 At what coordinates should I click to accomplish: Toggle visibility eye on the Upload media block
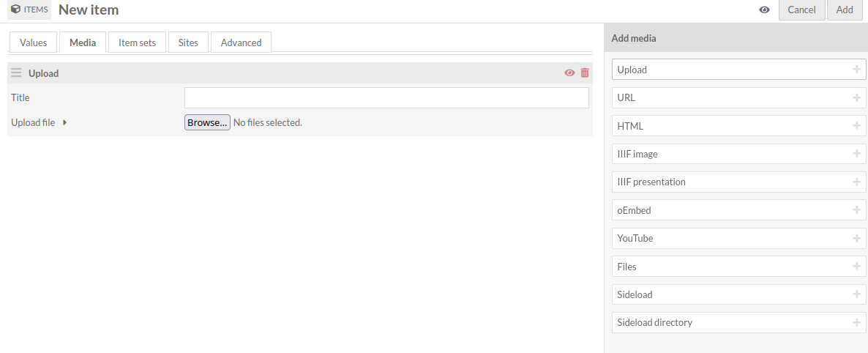(x=569, y=73)
